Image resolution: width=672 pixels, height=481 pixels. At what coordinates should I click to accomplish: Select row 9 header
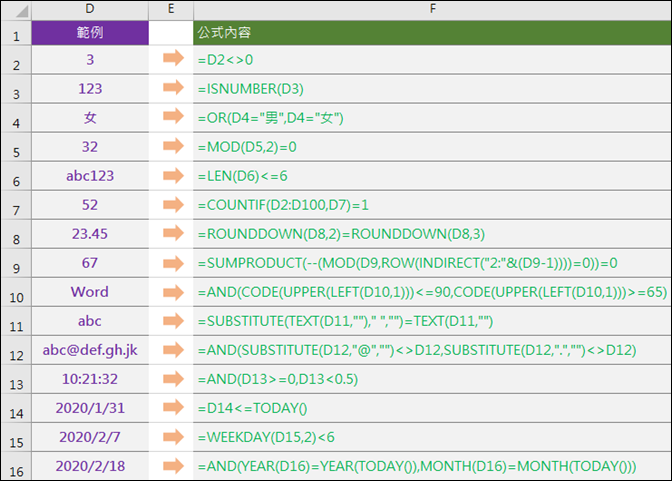[x=16, y=263]
